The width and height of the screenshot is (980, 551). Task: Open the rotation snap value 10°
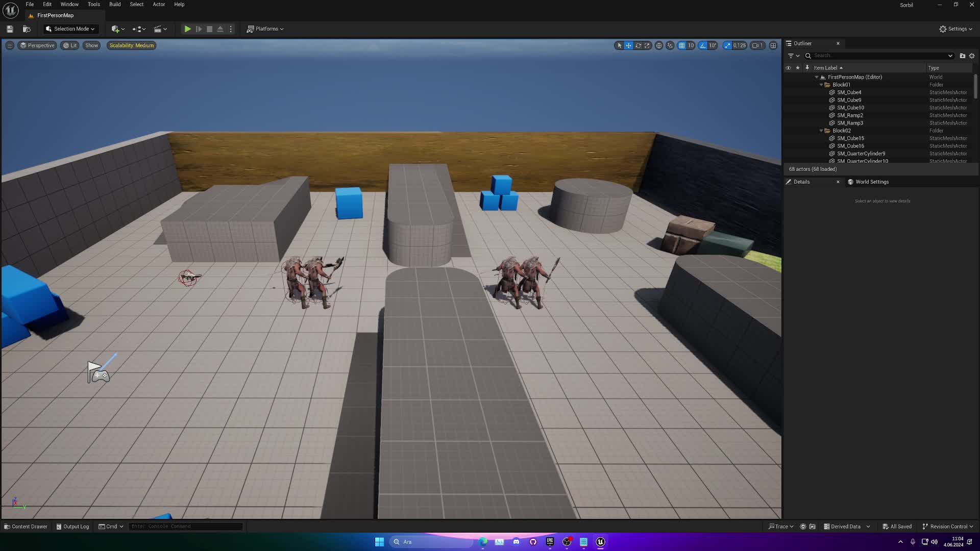(x=713, y=45)
